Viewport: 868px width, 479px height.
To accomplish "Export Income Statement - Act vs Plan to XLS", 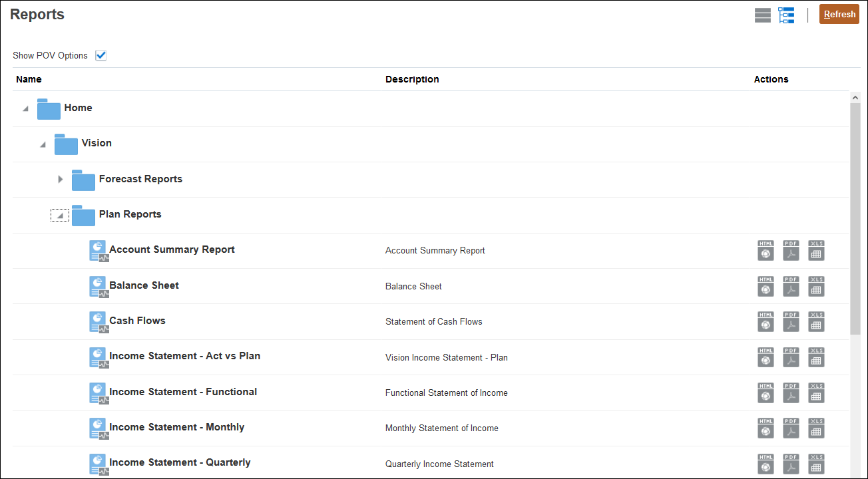I will pyautogui.click(x=816, y=358).
